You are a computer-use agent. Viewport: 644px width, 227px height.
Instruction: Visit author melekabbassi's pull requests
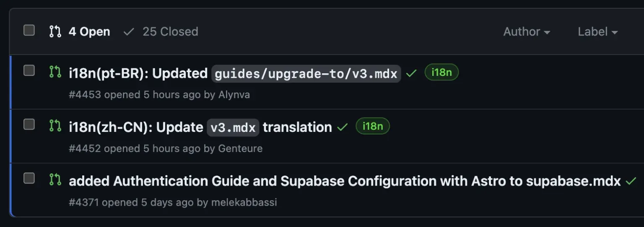[244, 202]
